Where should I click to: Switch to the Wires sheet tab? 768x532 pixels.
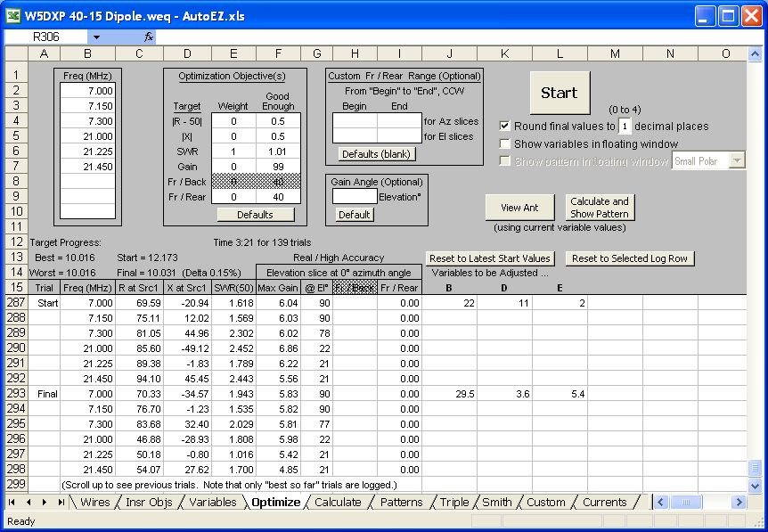[94, 503]
